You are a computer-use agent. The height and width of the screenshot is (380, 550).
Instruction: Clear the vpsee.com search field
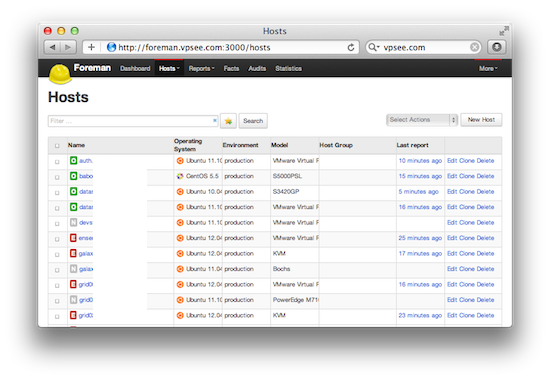click(x=474, y=47)
